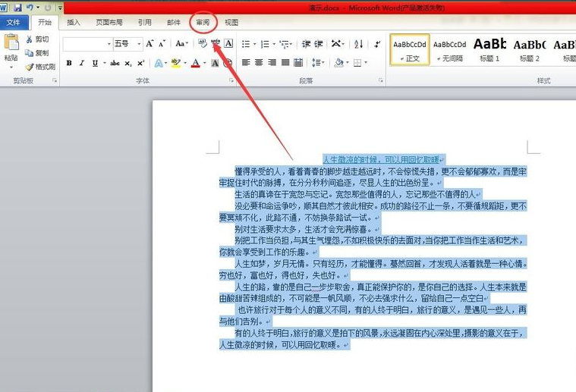Open the 剪贴板 clipboard pane launcher

tap(55, 80)
